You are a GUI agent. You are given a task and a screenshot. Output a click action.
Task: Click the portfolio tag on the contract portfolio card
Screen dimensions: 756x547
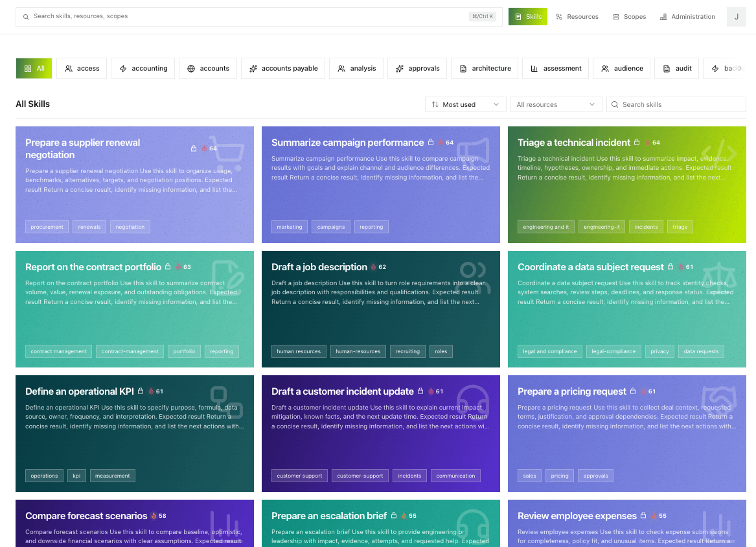pyautogui.click(x=184, y=352)
